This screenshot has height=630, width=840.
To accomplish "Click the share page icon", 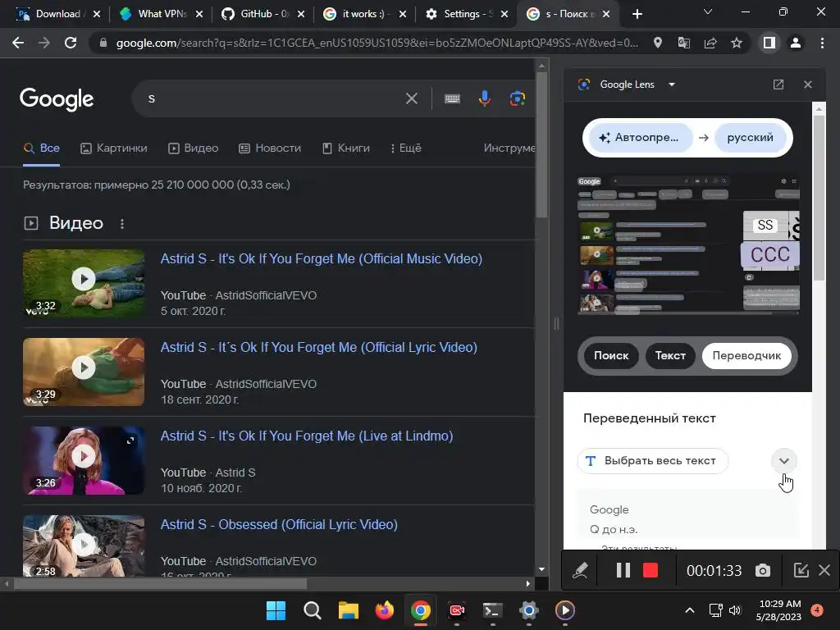I will pos(710,43).
